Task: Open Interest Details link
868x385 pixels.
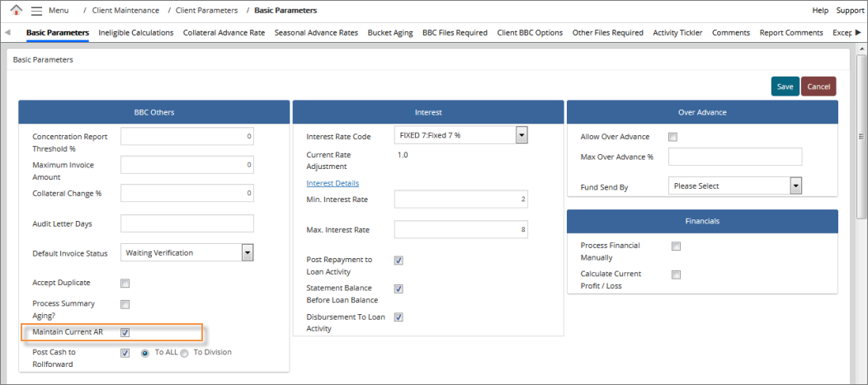Action: (x=333, y=183)
